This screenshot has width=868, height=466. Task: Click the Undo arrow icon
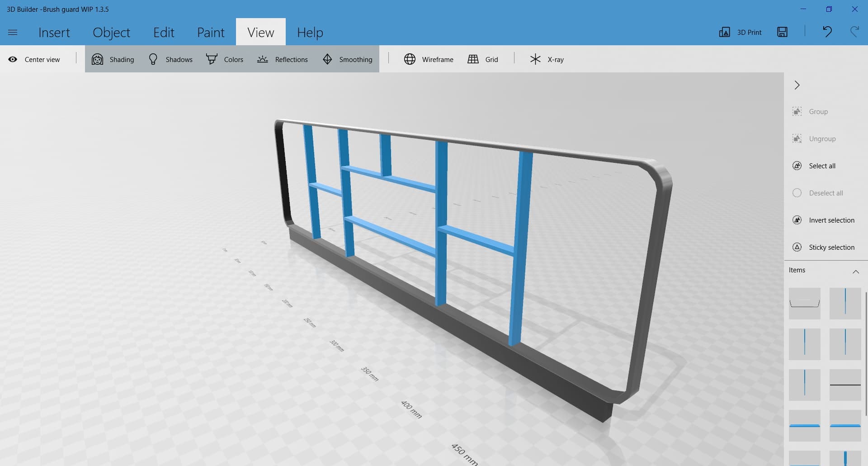coord(827,32)
